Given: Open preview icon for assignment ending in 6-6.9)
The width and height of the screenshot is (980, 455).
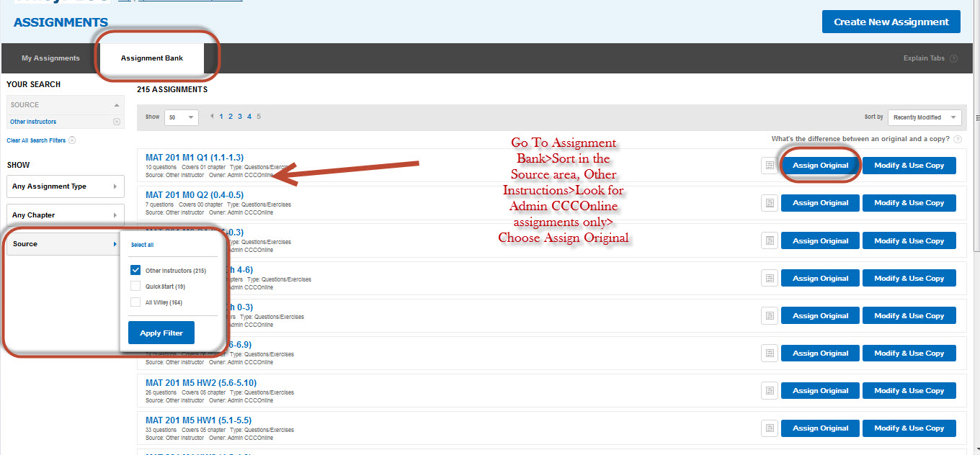Looking at the screenshot, I should 770,353.
